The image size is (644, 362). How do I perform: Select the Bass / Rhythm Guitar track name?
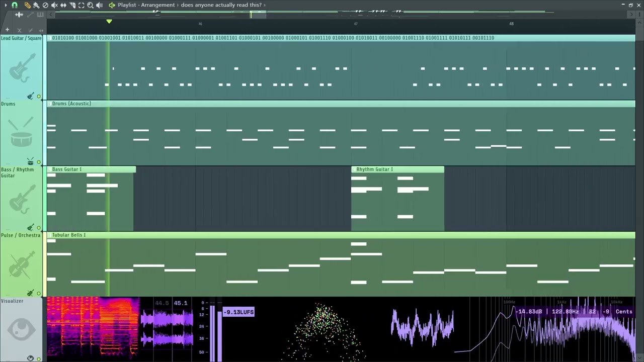click(x=18, y=172)
